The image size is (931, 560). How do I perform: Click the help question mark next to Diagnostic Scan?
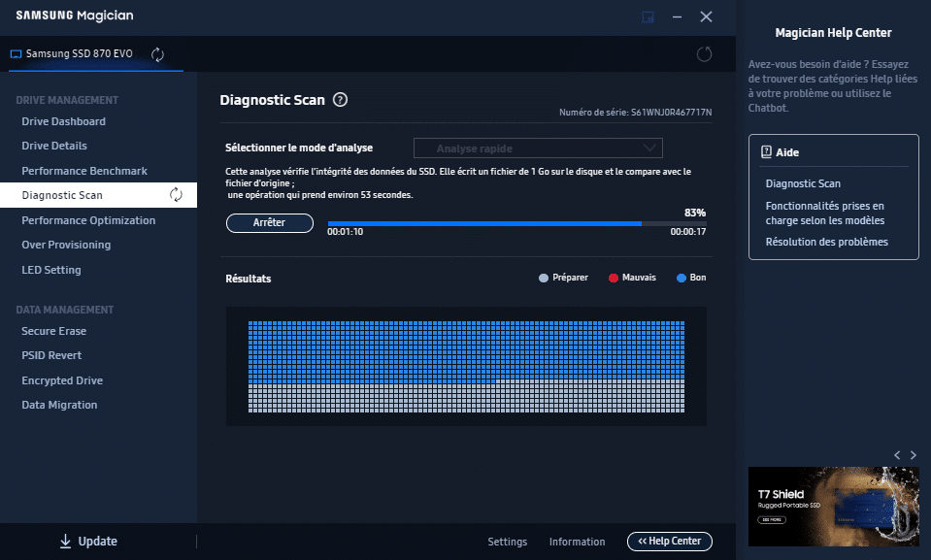pos(340,100)
